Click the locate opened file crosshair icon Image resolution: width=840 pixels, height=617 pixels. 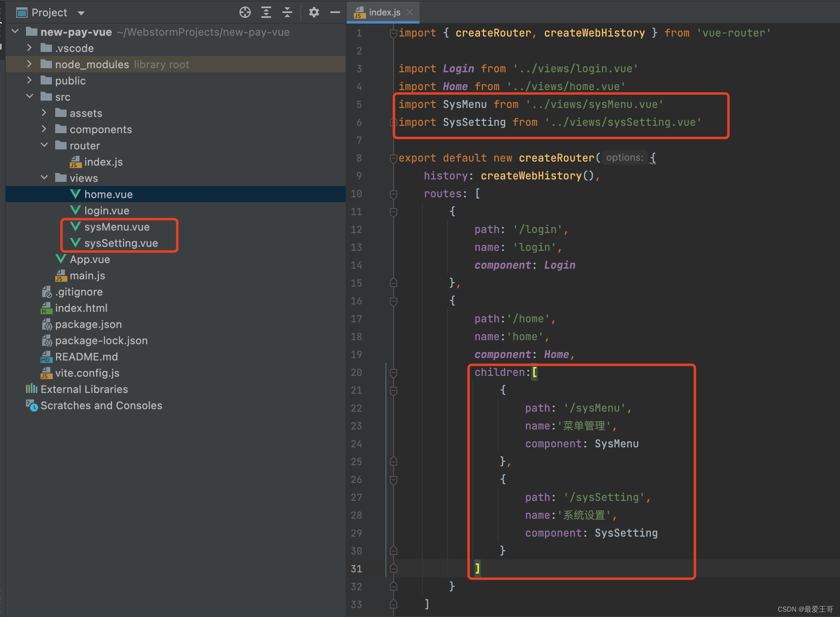245,13
